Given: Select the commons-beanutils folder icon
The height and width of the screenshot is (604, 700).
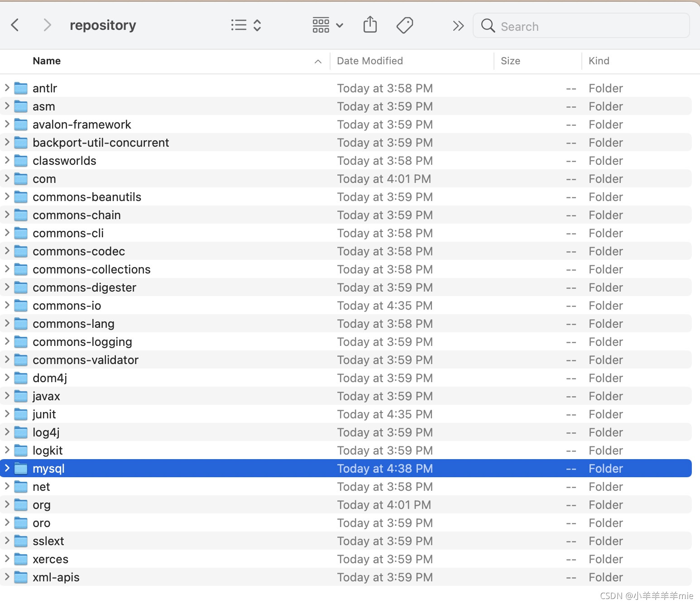Looking at the screenshot, I should tap(21, 197).
